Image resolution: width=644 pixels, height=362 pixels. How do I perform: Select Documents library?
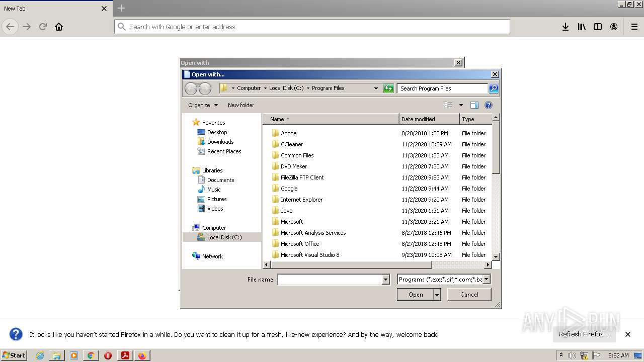[220, 180]
